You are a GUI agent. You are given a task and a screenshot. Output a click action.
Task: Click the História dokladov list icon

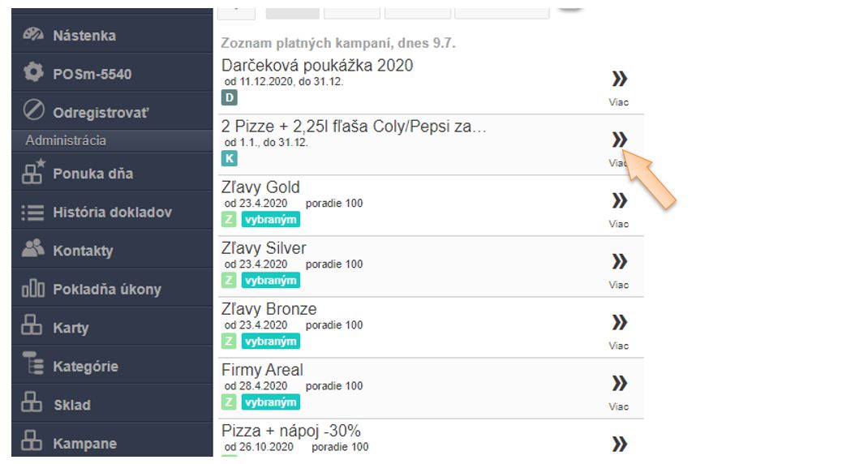pos(33,213)
